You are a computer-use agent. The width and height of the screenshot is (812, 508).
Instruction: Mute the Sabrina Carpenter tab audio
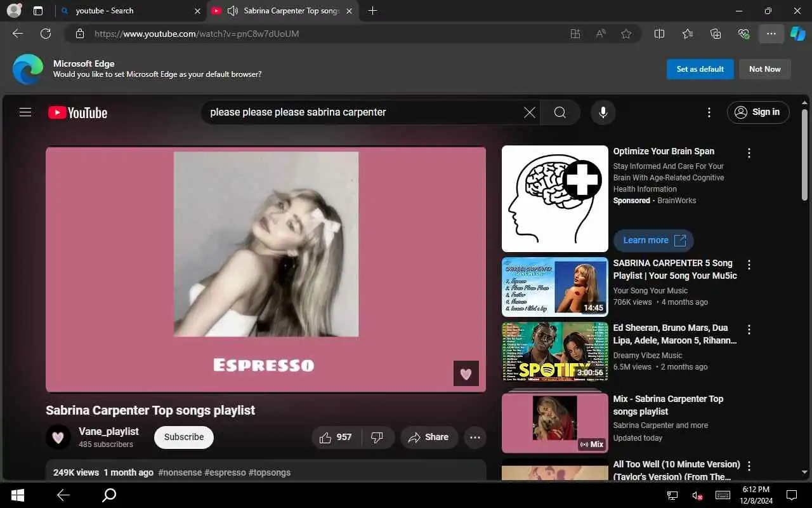[x=233, y=11]
